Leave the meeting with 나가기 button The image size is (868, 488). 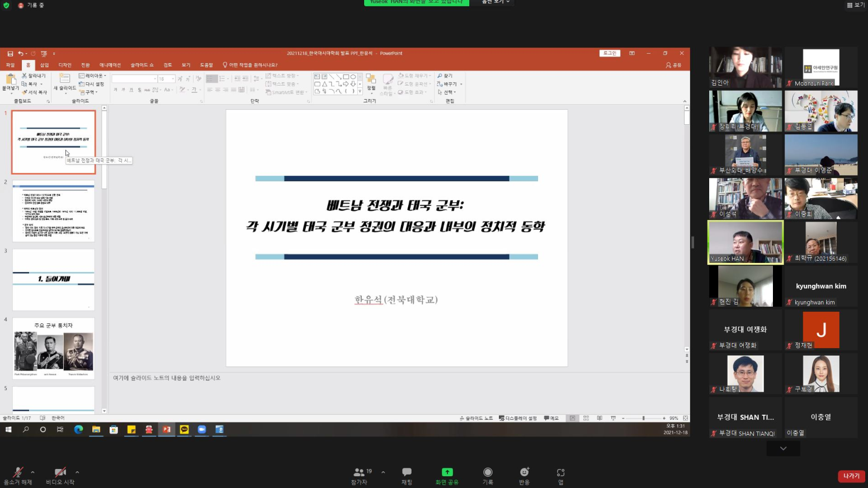click(x=851, y=476)
